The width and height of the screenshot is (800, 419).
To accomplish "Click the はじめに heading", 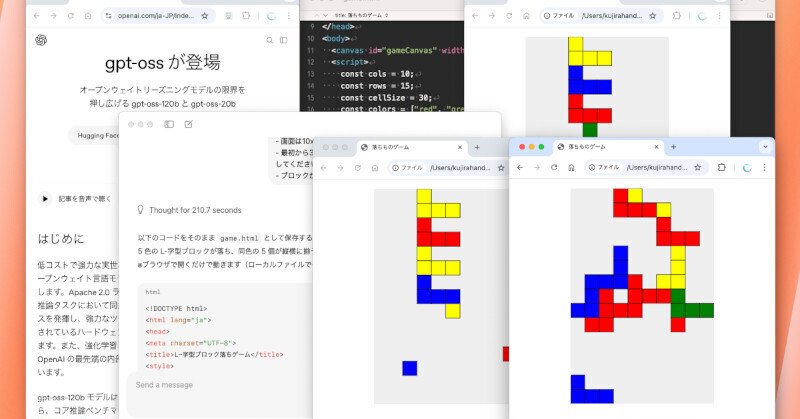I will (60, 238).
